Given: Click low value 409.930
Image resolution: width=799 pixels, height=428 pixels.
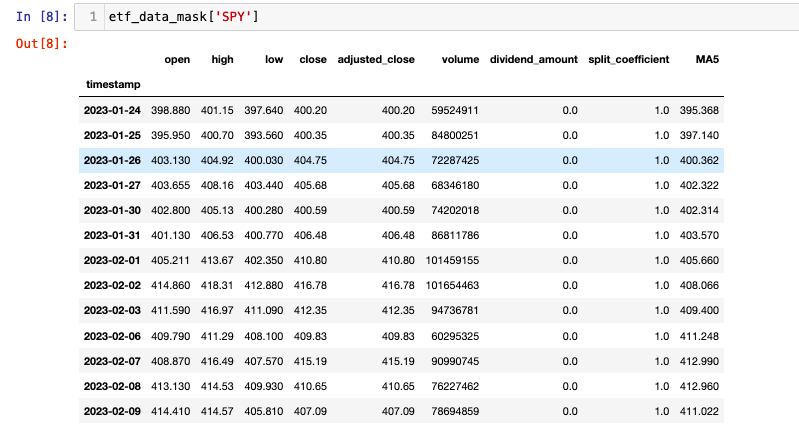Looking at the screenshot, I should pyautogui.click(x=263, y=386).
